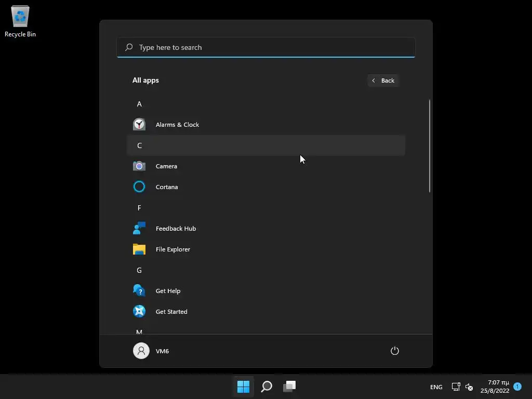Click the Feedback Hub label
532x399 pixels.
176,229
